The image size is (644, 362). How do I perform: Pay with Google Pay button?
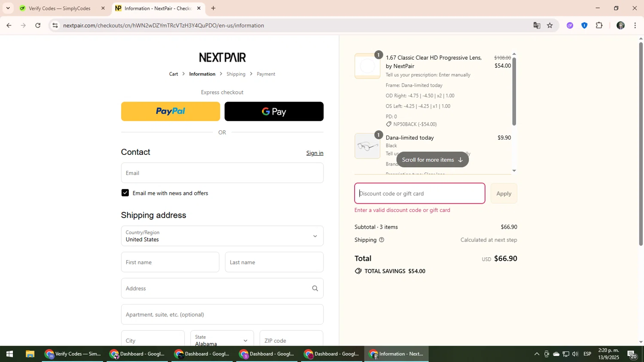tap(274, 112)
